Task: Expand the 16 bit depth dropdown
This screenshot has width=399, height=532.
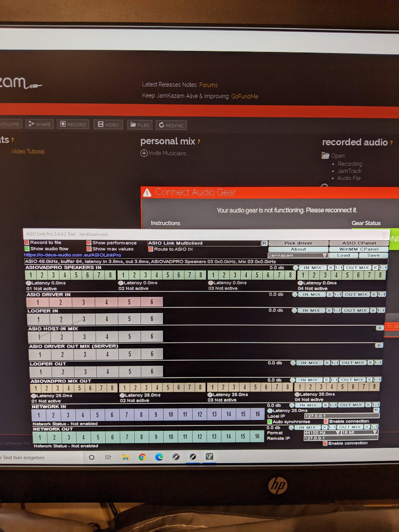Action: [x=374, y=432]
